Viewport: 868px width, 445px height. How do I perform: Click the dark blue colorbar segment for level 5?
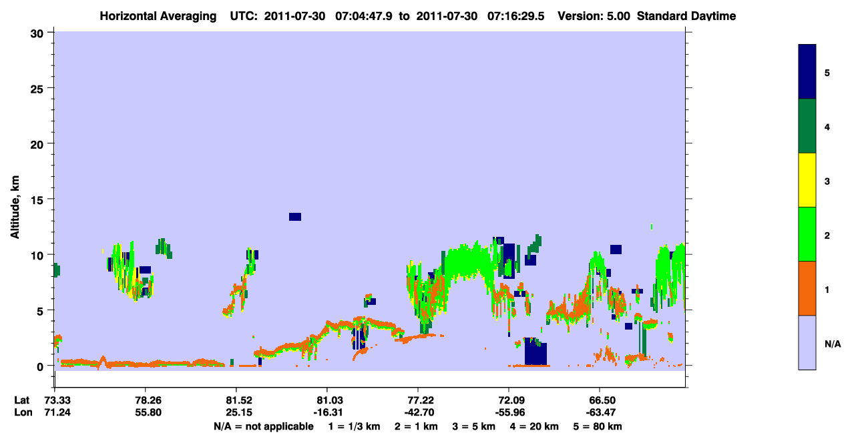pos(807,72)
